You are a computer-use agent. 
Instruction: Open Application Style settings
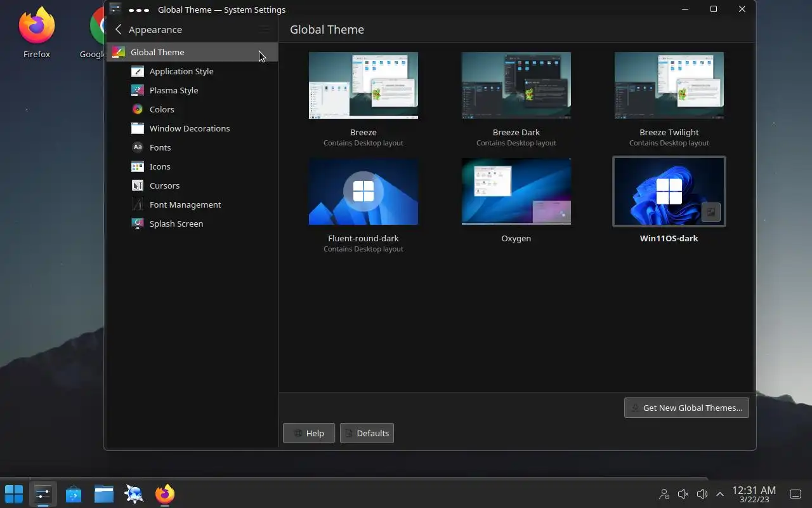181,71
